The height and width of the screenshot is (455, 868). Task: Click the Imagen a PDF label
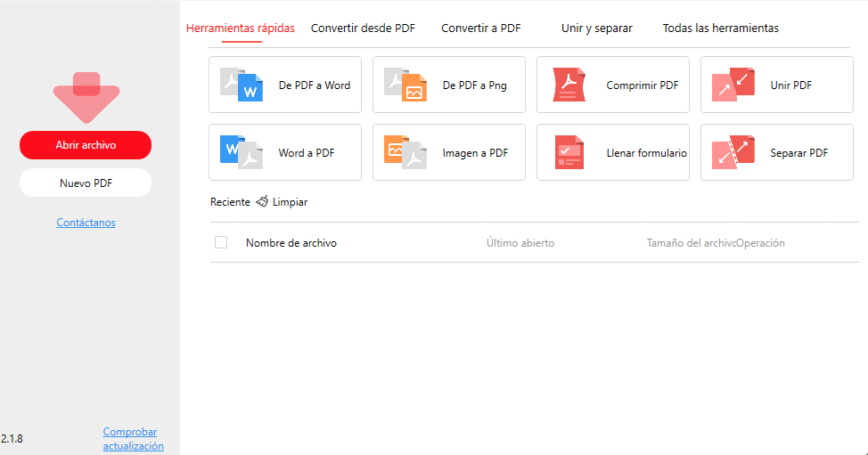(475, 152)
